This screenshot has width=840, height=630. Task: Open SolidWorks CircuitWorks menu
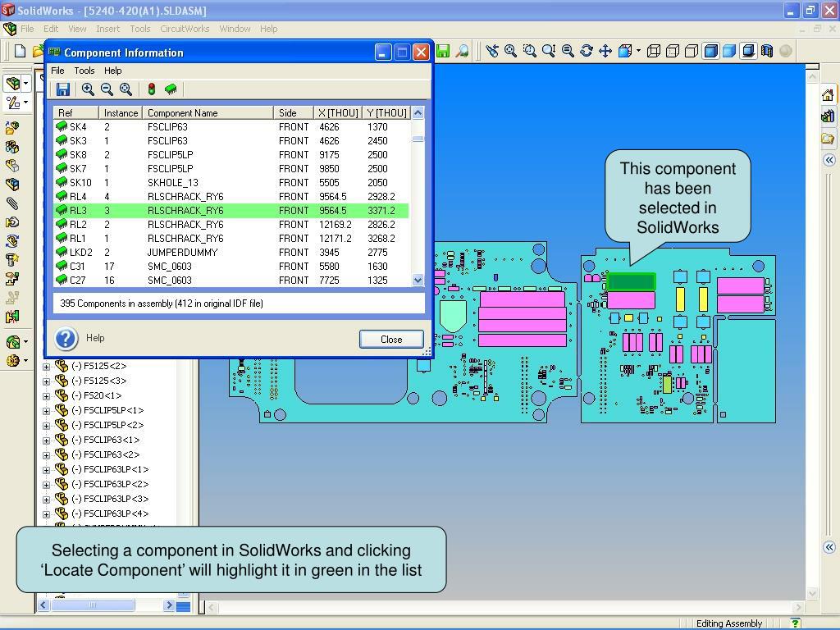[185, 29]
